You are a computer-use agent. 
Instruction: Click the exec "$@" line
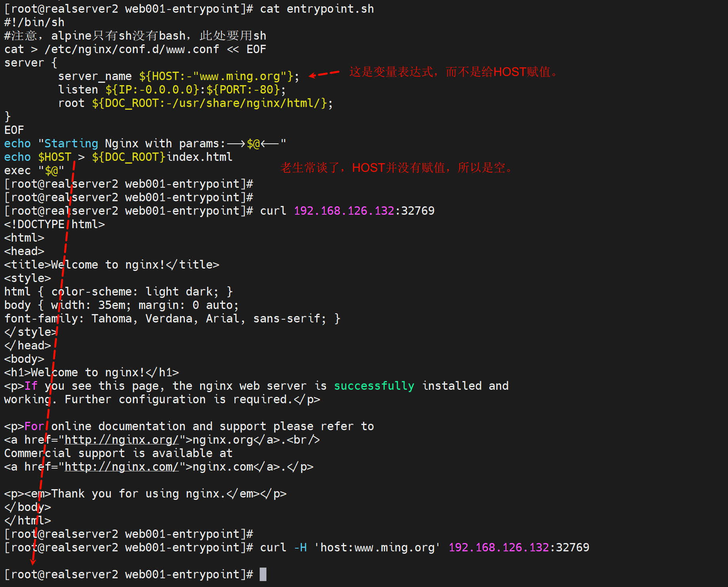[x=34, y=170]
